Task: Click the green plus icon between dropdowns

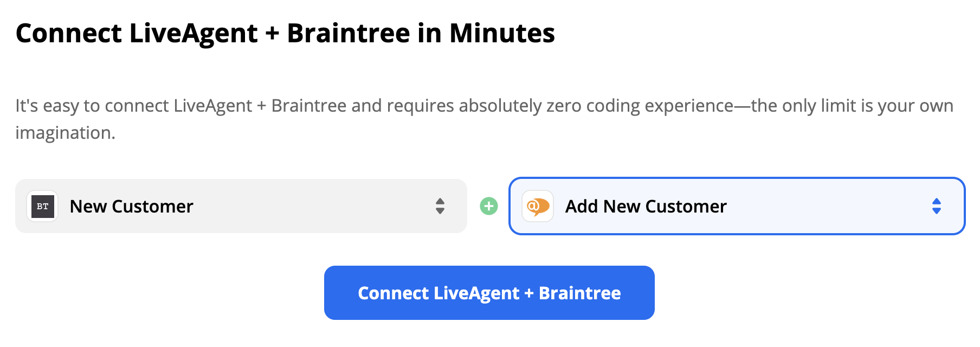Action: 489,206
